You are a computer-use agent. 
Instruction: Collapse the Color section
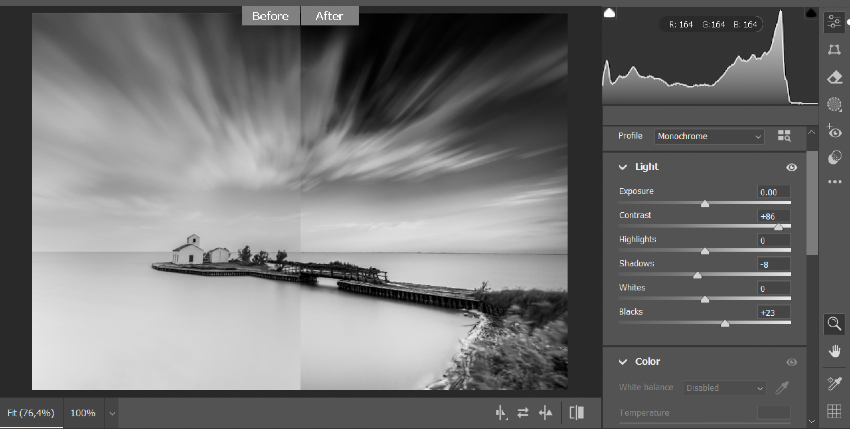coord(623,362)
